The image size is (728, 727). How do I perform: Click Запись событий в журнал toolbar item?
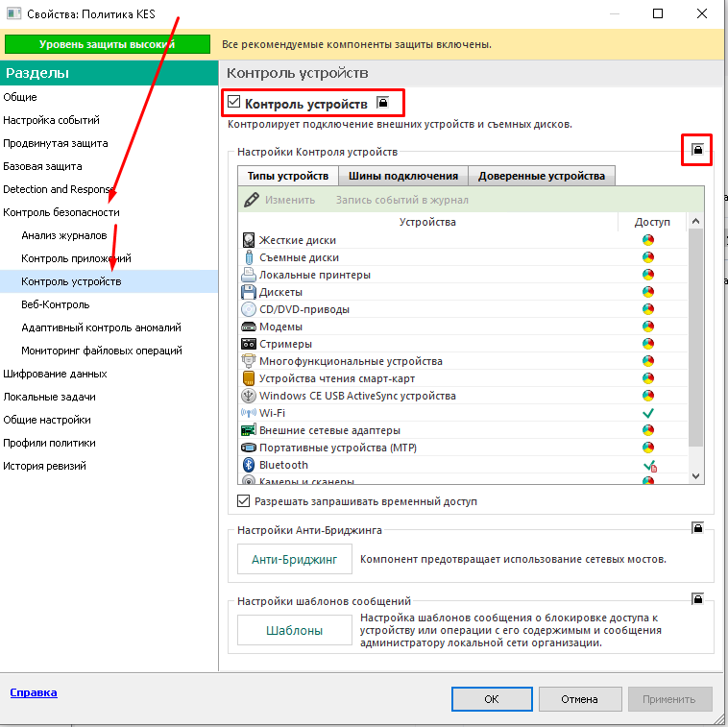click(402, 200)
